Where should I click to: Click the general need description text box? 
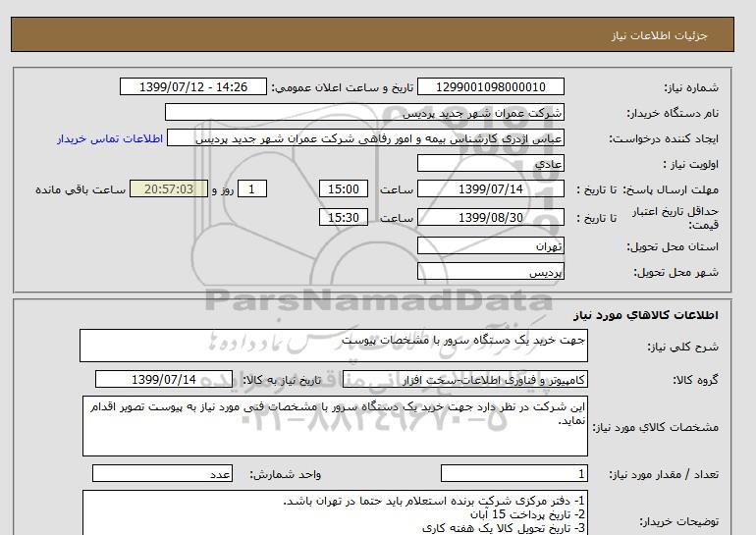click(x=334, y=346)
